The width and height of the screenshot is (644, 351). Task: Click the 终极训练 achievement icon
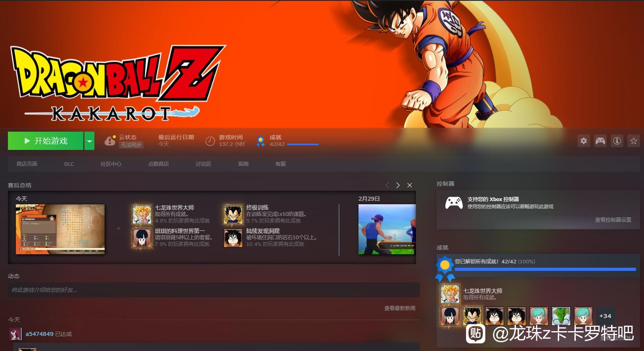coord(233,215)
